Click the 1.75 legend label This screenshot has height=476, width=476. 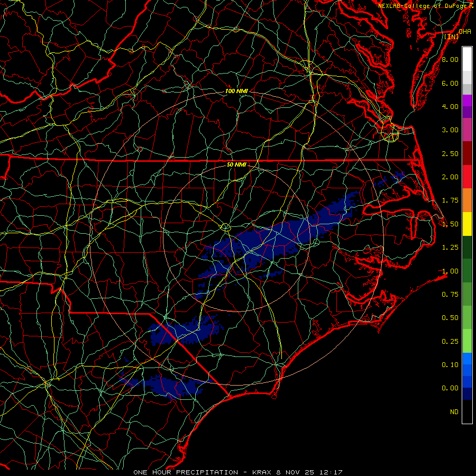click(x=450, y=200)
